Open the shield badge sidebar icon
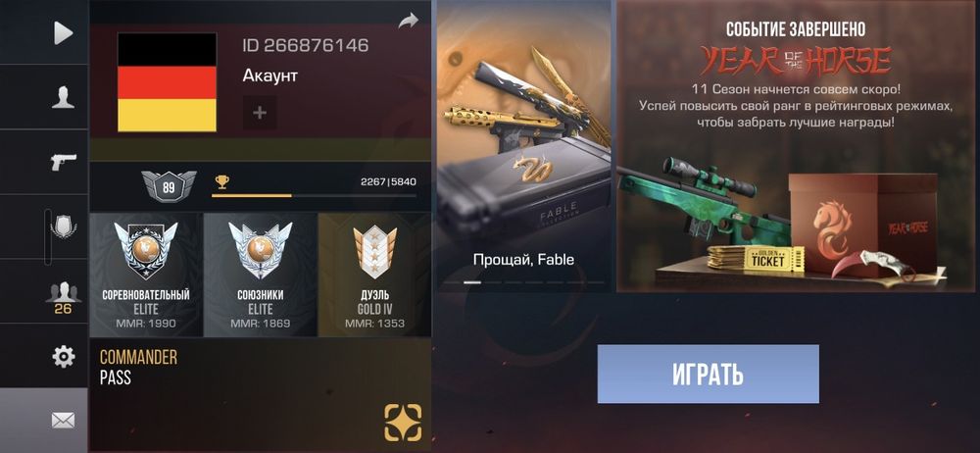 (x=63, y=226)
